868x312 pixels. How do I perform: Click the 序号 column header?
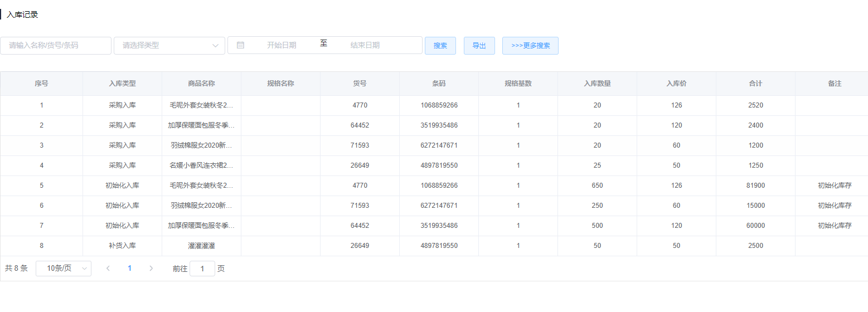coord(41,84)
